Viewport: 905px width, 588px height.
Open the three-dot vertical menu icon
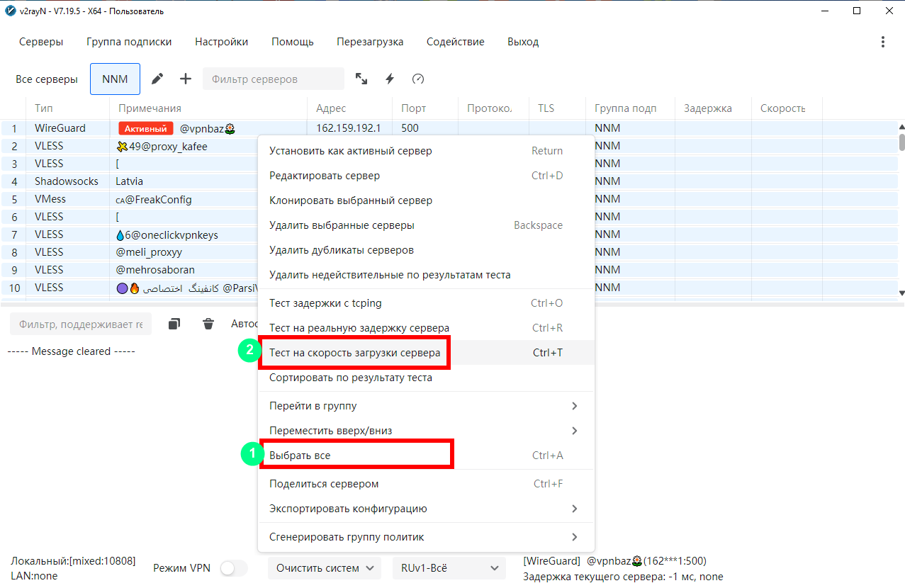pos(882,42)
